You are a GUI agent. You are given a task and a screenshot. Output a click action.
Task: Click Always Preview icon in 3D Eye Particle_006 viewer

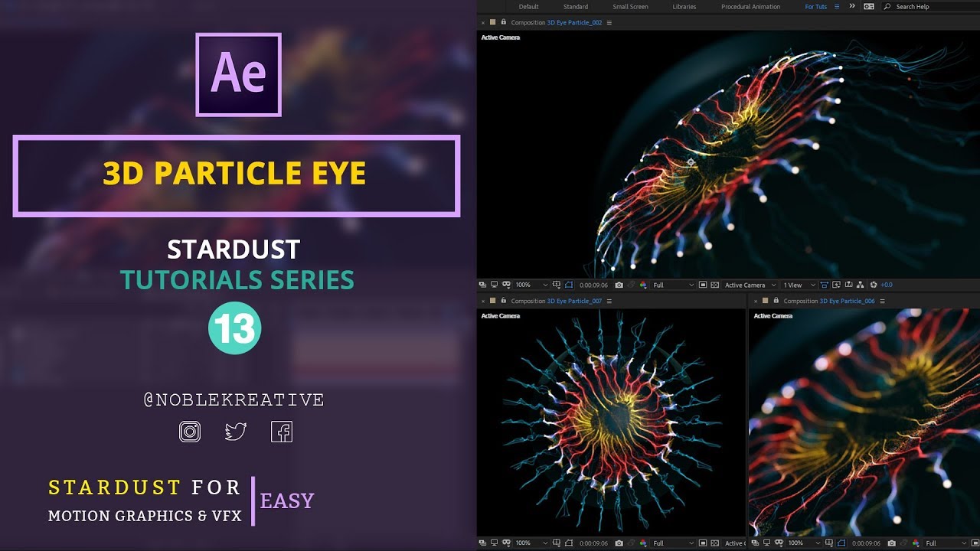(755, 543)
